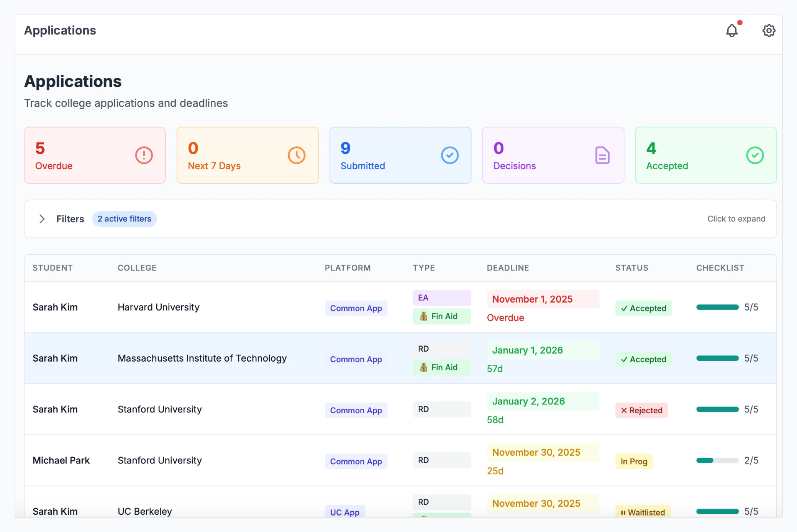Viewport: 797px width, 532px height.
Task: Click the chevron next to Filters
Action: tap(42, 219)
